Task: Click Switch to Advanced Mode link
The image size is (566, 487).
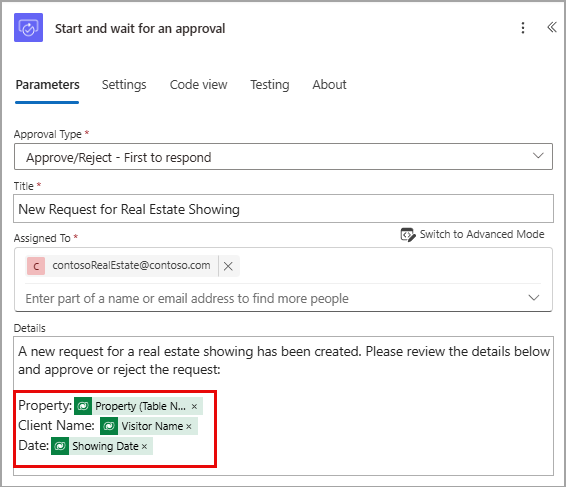Action: [482, 234]
